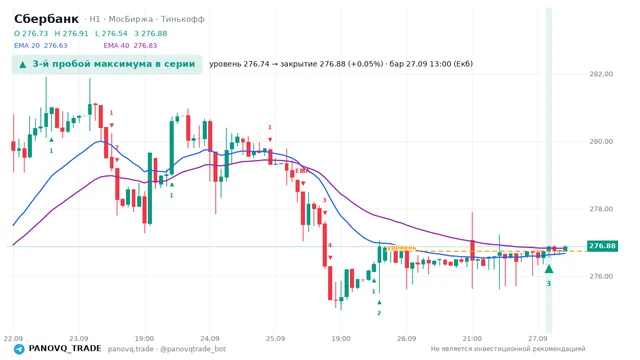Click the EMA 40 276.83 legend
Viewport: 640px width, 360px height.
tap(130, 45)
